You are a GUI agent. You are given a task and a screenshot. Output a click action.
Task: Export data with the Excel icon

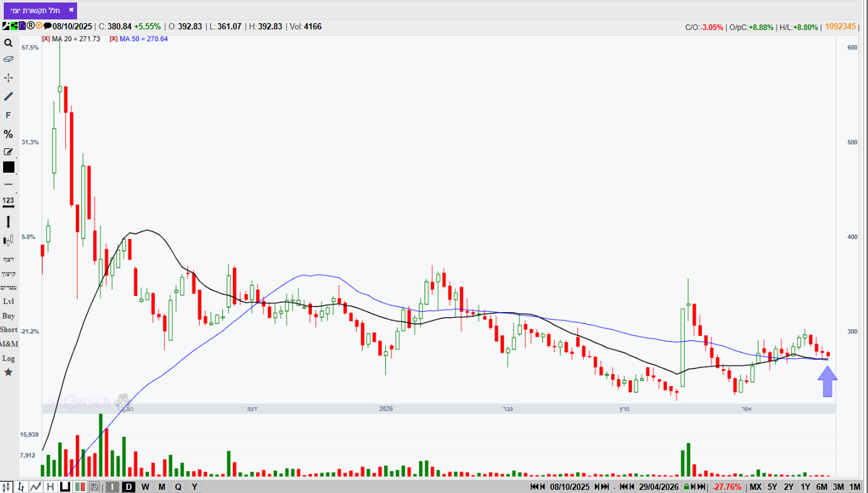(x=22, y=26)
